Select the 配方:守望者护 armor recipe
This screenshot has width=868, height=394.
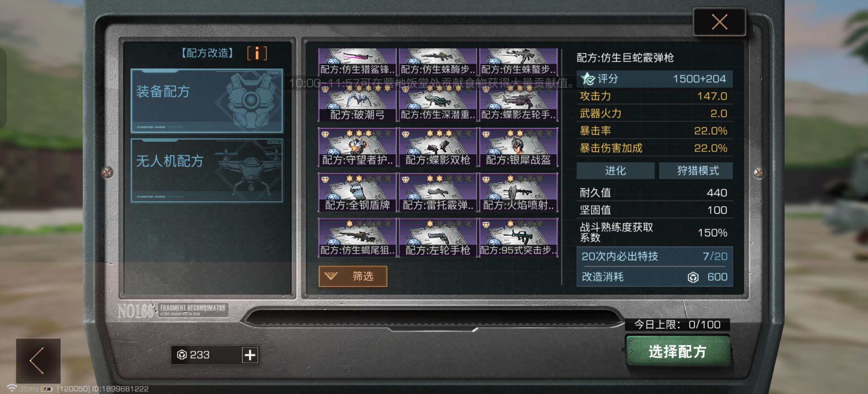(x=357, y=147)
